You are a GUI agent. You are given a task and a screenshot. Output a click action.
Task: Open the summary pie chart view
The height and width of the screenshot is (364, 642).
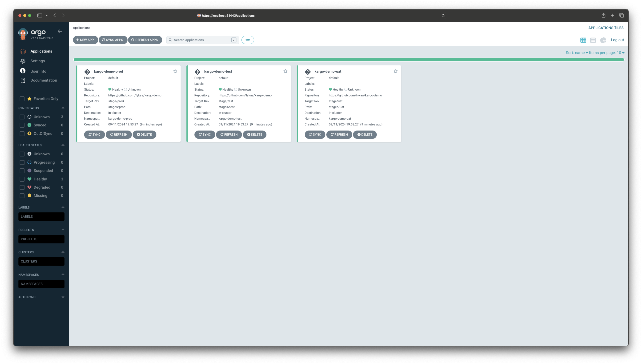pyautogui.click(x=603, y=40)
